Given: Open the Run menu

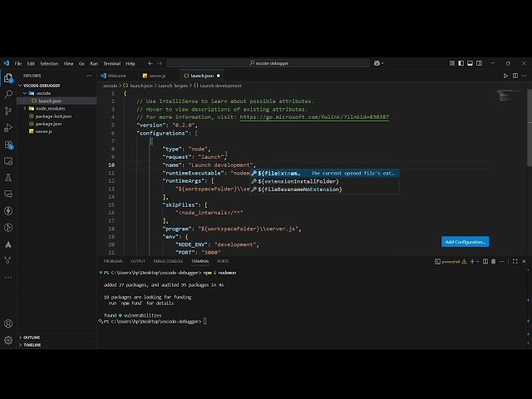Looking at the screenshot, I should 94,63.
